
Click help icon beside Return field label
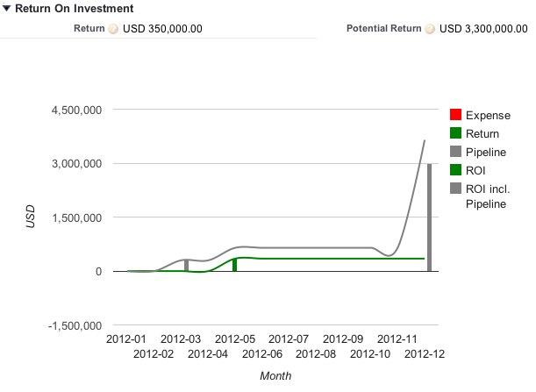[x=112, y=29]
